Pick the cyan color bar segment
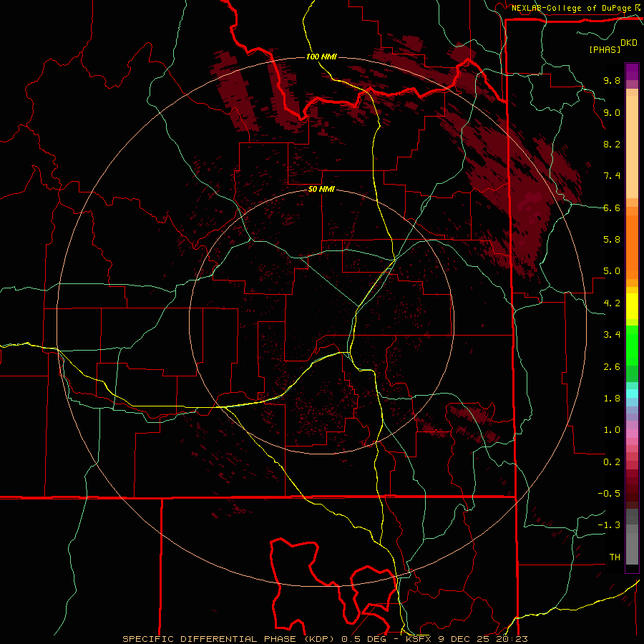This screenshot has height=644, width=644. pos(632,394)
